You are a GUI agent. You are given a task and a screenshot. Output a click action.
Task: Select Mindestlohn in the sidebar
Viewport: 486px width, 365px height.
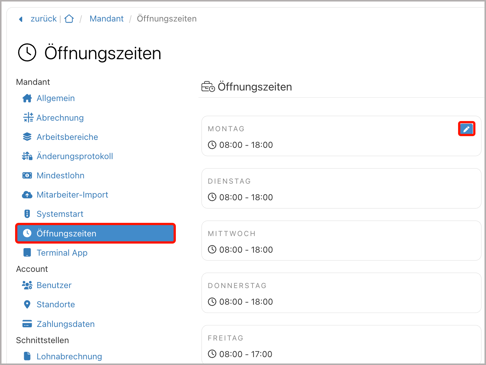(60, 175)
